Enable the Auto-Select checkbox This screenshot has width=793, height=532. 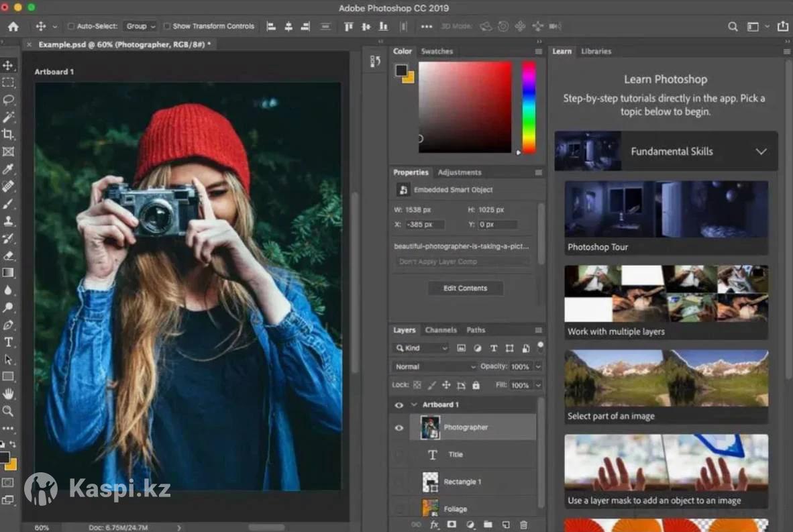pos(71,27)
